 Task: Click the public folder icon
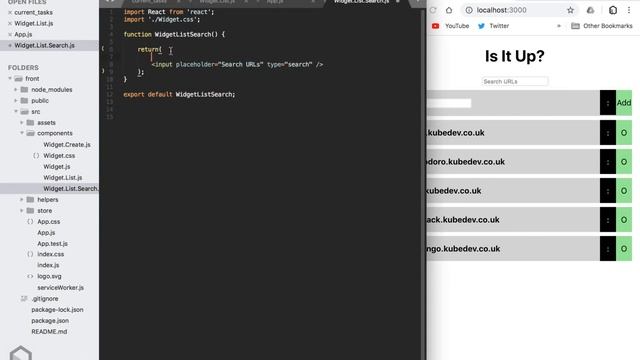click(x=24, y=100)
